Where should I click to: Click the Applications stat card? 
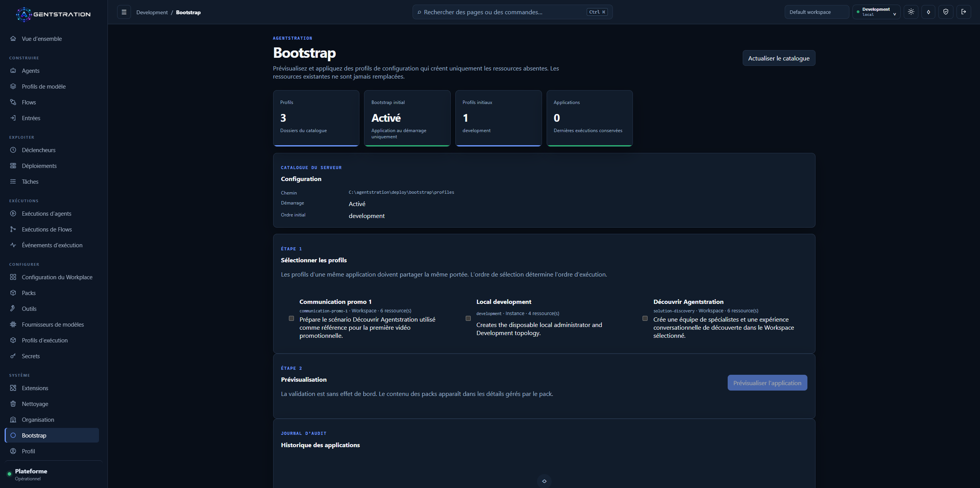tap(589, 118)
